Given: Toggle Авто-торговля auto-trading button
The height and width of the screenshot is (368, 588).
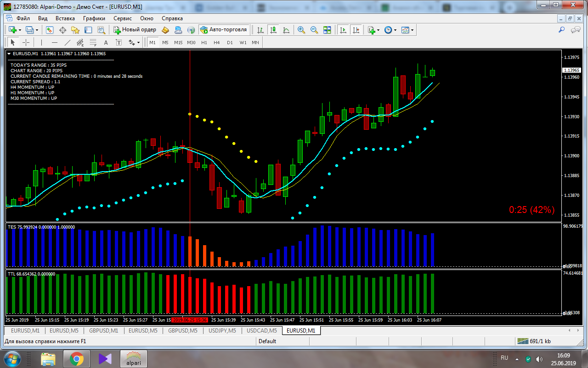Looking at the screenshot, I should [224, 30].
